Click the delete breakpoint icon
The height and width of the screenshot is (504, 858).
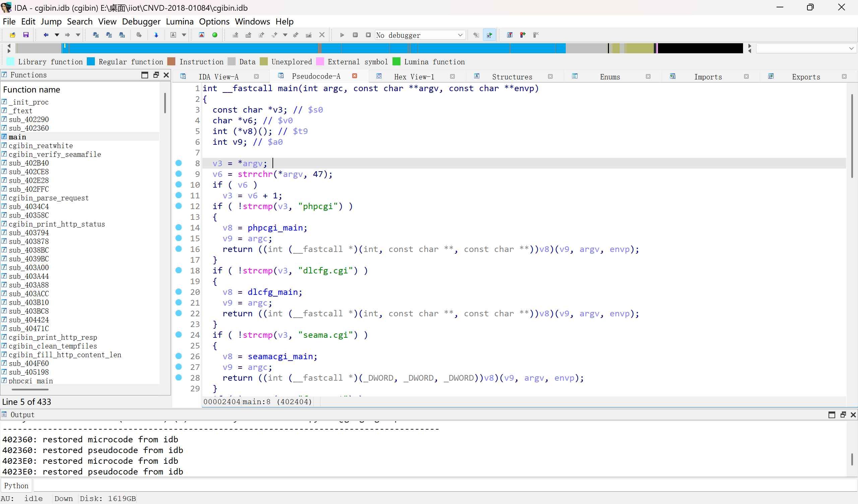[x=536, y=35]
